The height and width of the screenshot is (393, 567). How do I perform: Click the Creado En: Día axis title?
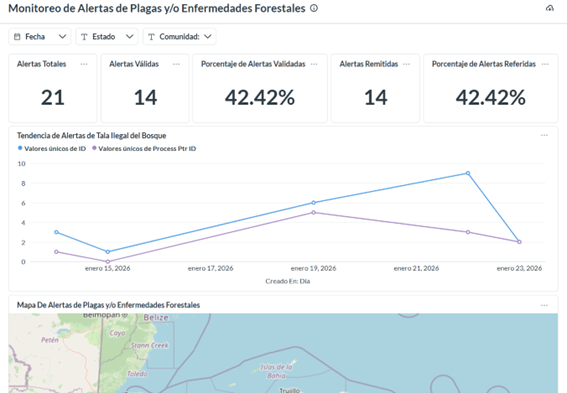click(288, 281)
